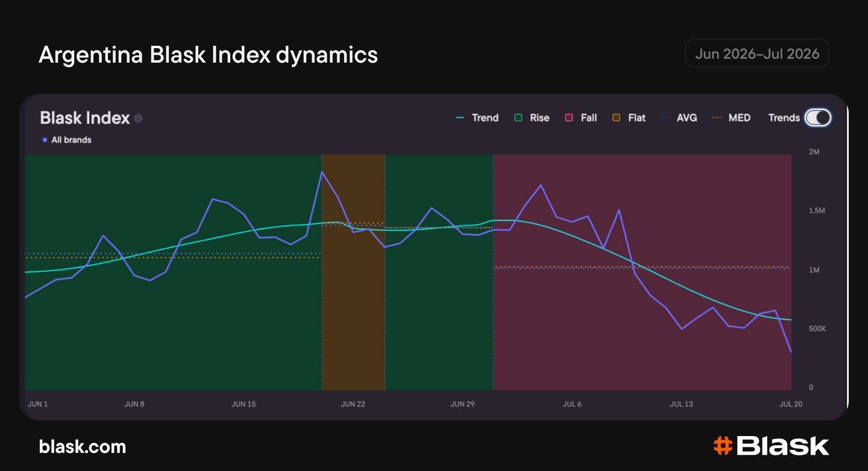This screenshot has width=868, height=471.
Task: Open the Jun 2026–Jul 2026 date range
Action: pos(757,54)
